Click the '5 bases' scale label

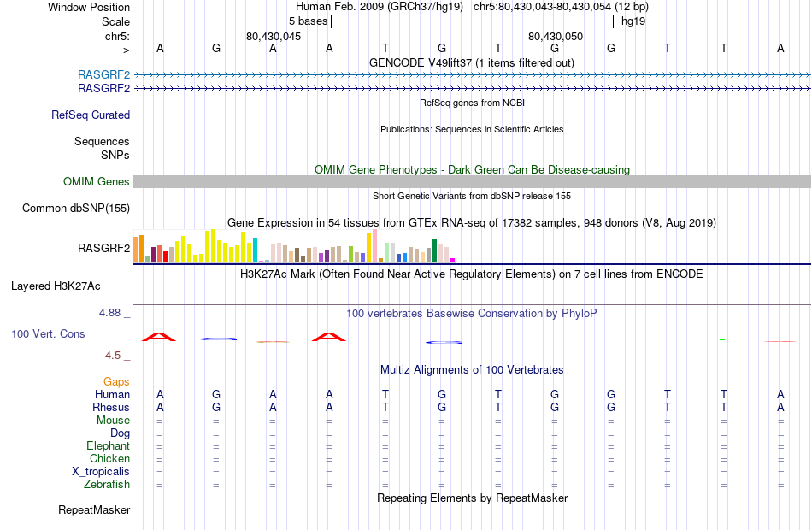coord(308,21)
